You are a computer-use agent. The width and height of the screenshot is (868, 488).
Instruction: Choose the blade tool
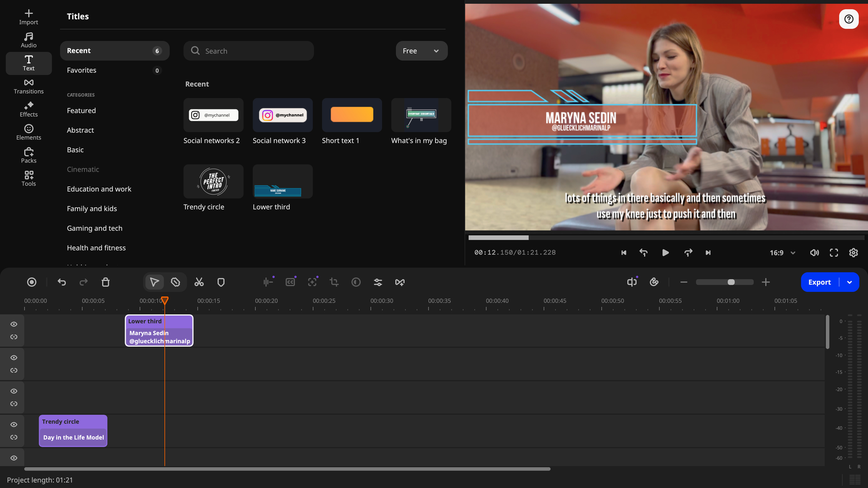175,282
